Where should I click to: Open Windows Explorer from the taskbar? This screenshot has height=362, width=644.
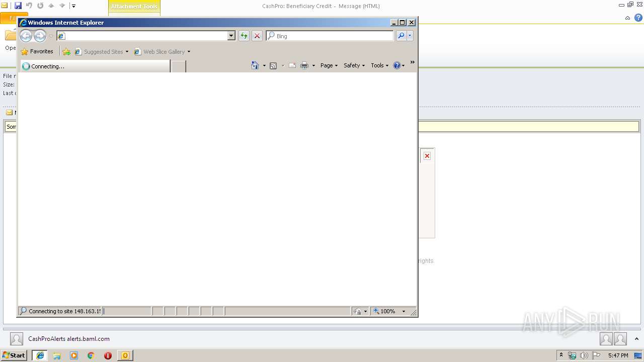57,355
